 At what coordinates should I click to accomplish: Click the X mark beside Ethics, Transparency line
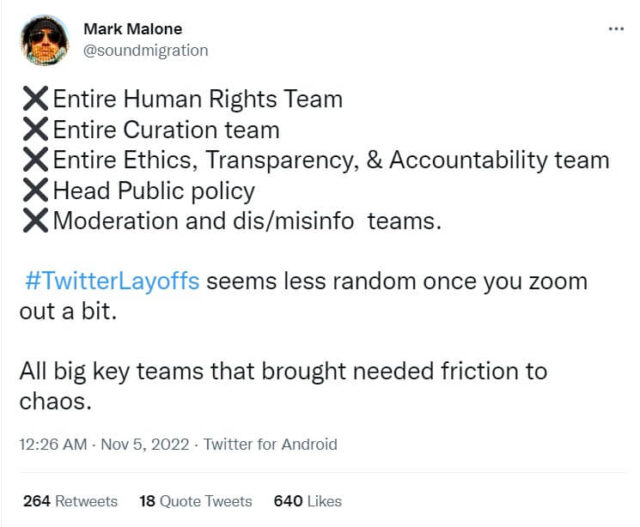[x=35, y=160]
